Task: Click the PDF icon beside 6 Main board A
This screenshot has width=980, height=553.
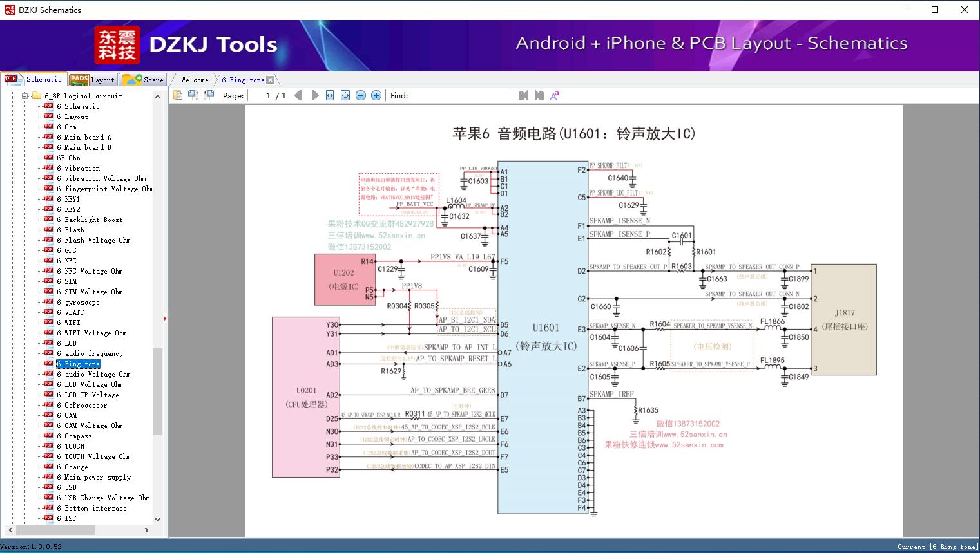Action: (48, 137)
